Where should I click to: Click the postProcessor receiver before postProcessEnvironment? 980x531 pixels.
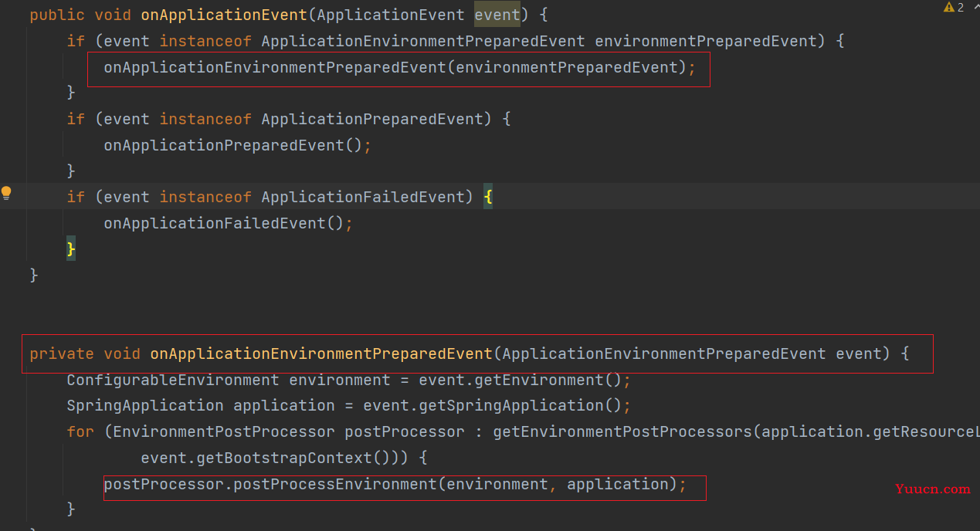pos(164,484)
